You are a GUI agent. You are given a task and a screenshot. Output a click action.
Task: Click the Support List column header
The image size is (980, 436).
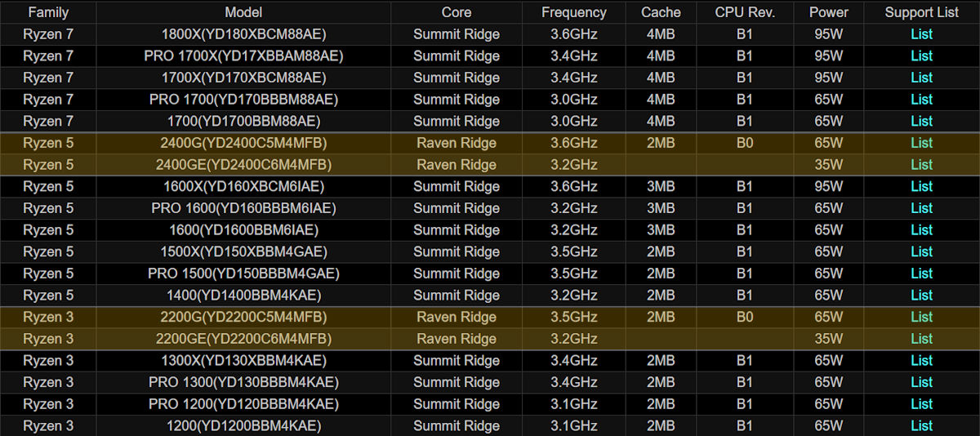921,12
